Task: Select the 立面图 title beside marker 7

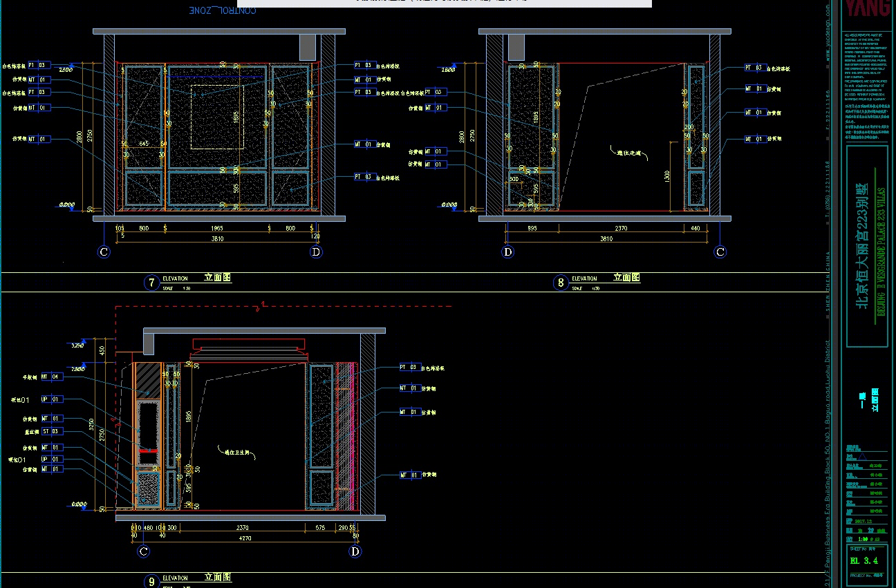Action: (x=217, y=278)
